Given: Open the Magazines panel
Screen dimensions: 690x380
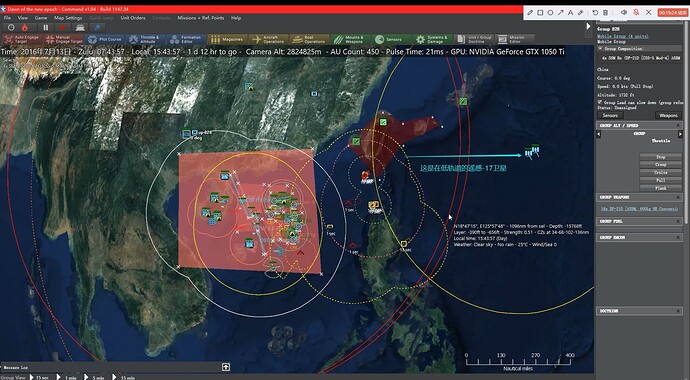Looking at the screenshot, I should 227,39.
